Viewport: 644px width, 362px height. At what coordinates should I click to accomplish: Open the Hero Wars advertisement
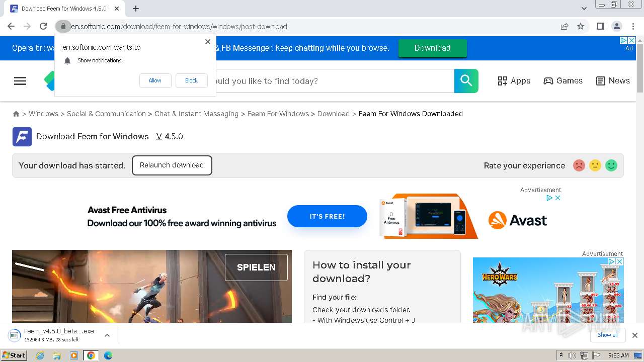click(548, 290)
